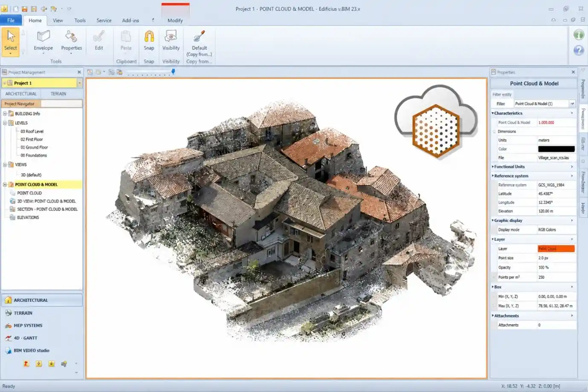Close the Project Management panel

79,72
